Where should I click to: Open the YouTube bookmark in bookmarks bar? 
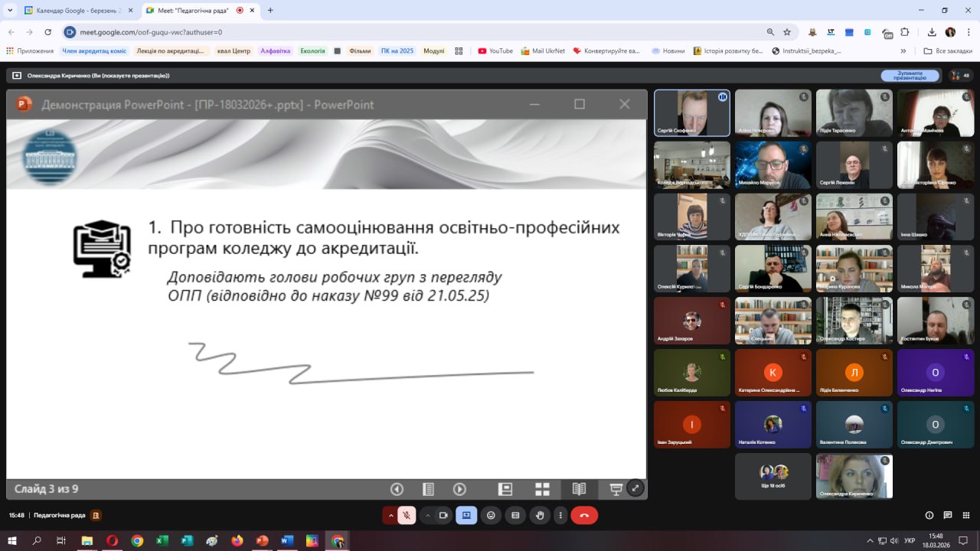tap(495, 51)
